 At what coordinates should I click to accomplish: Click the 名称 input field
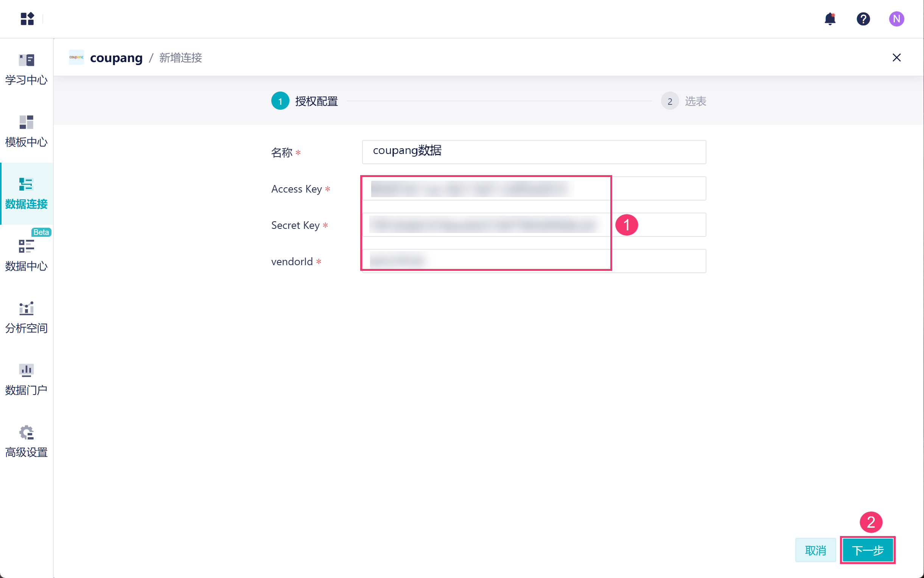pyautogui.click(x=534, y=152)
